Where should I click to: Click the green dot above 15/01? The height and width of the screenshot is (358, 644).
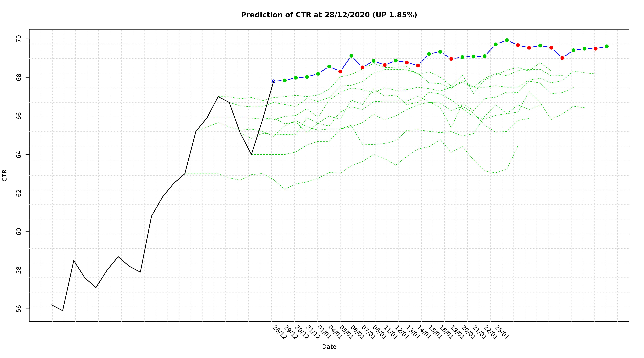click(x=429, y=54)
